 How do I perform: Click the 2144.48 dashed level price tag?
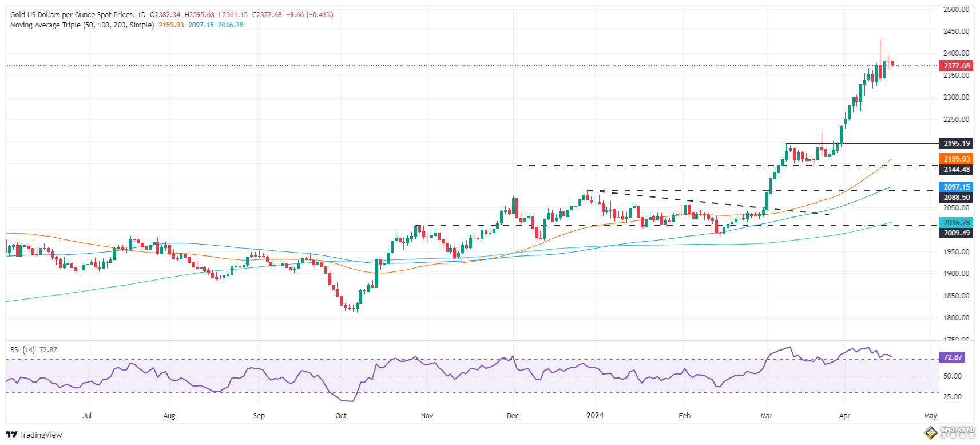[x=956, y=170]
